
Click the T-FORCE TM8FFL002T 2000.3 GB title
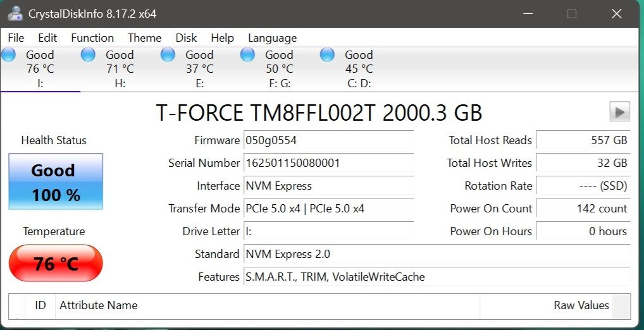(x=319, y=113)
